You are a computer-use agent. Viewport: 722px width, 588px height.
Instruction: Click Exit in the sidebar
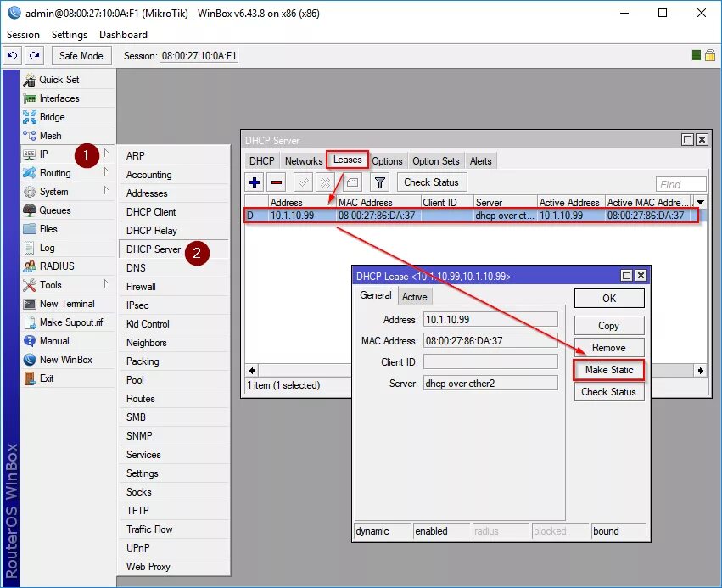pyautogui.click(x=68, y=378)
